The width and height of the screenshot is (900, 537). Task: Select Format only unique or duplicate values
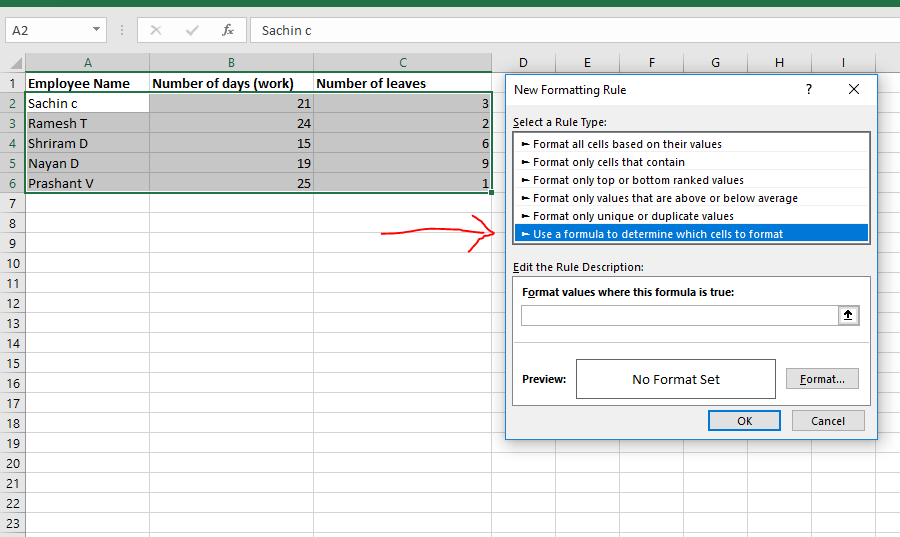point(692,216)
